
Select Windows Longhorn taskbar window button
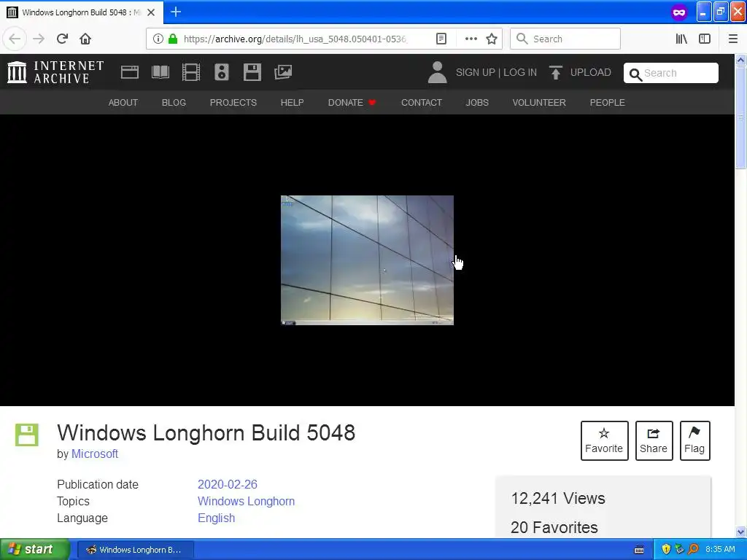pyautogui.click(x=136, y=550)
